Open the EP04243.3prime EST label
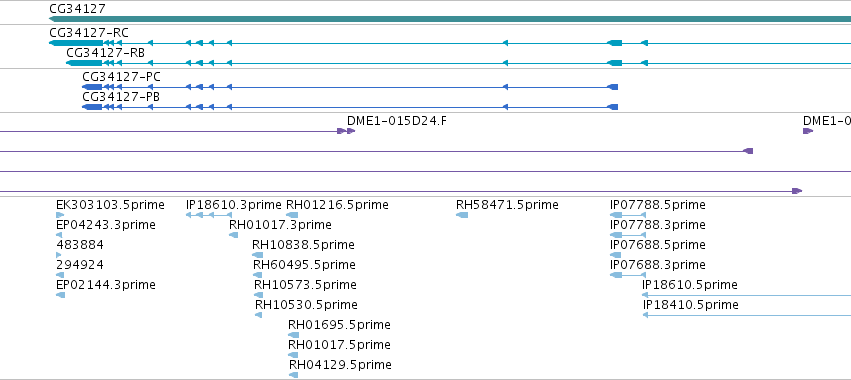The image size is (851, 380). (106, 225)
